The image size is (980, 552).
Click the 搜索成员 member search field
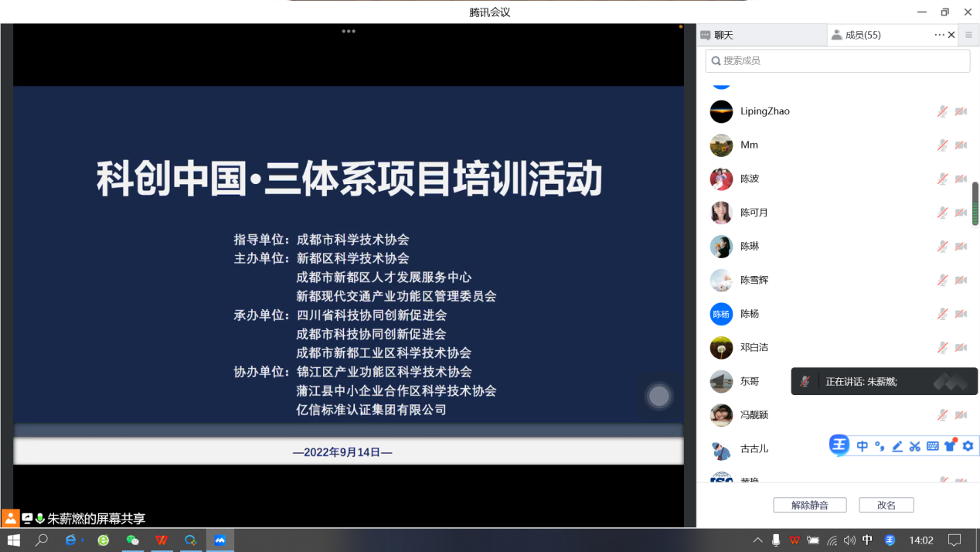coord(837,60)
